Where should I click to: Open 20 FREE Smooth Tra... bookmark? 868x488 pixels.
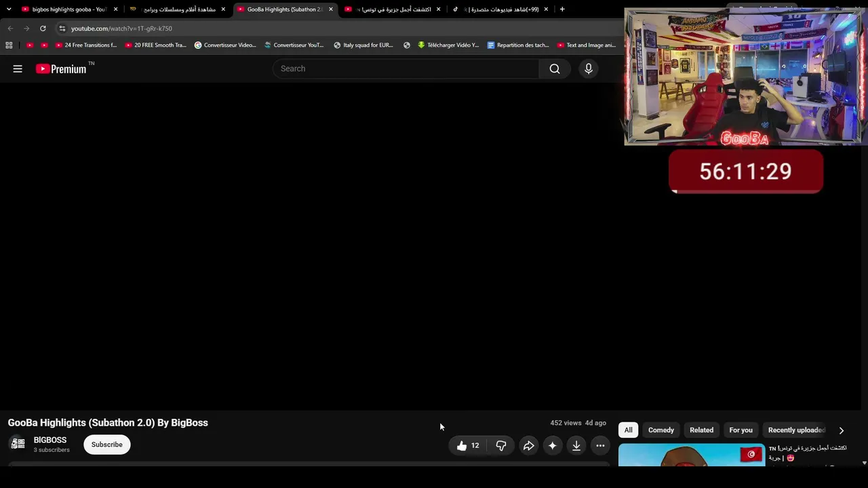(156, 45)
